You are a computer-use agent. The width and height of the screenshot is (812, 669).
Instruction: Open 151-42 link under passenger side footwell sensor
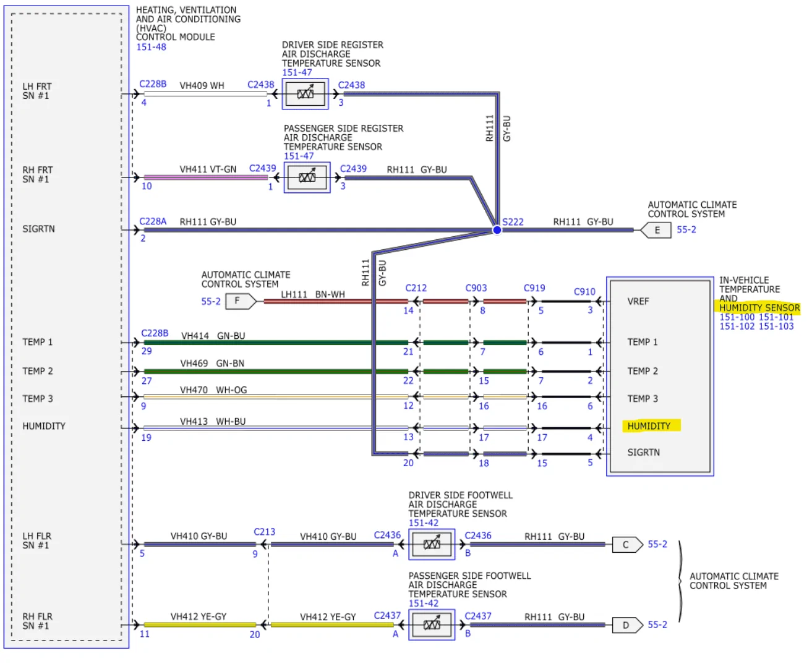(x=423, y=603)
